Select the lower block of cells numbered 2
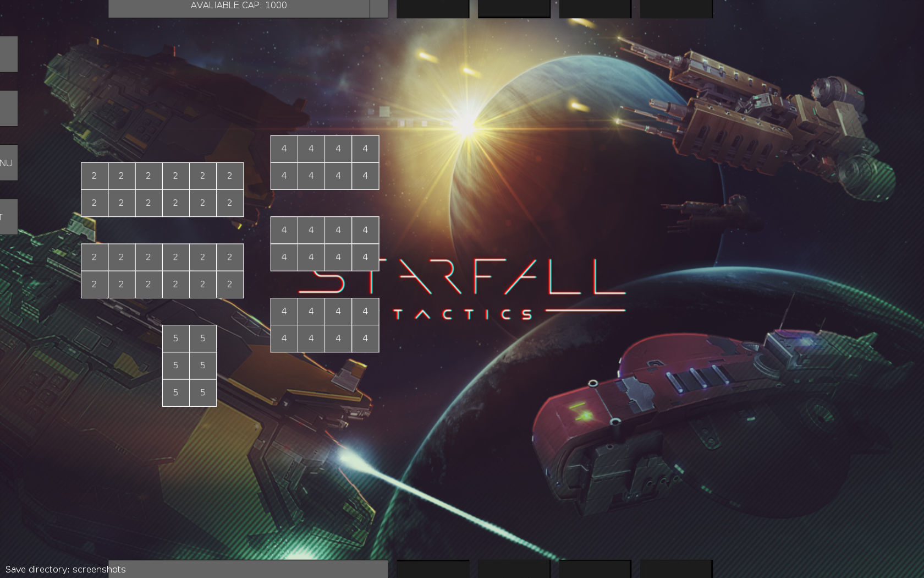Image resolution: width=924 pixels, height=578 pixels. point(162,271)
